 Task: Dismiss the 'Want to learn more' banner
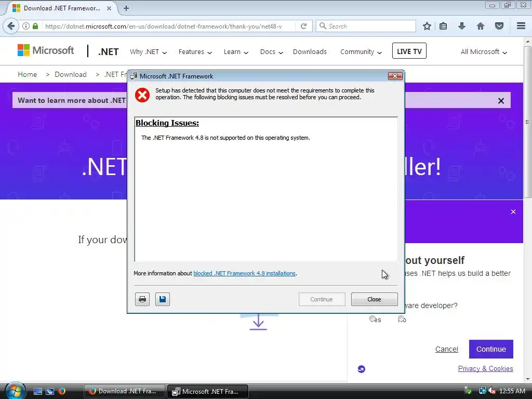point(501,101)
